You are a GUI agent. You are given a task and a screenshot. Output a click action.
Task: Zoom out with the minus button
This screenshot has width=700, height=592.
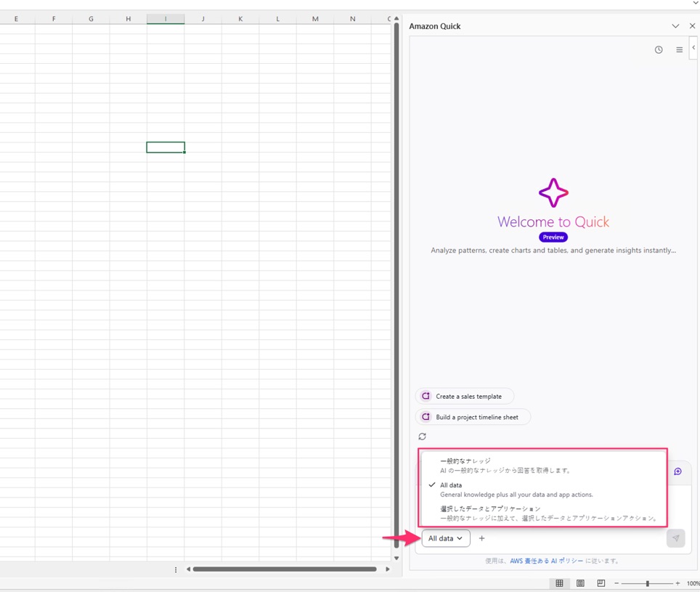(x=616, y=583)
